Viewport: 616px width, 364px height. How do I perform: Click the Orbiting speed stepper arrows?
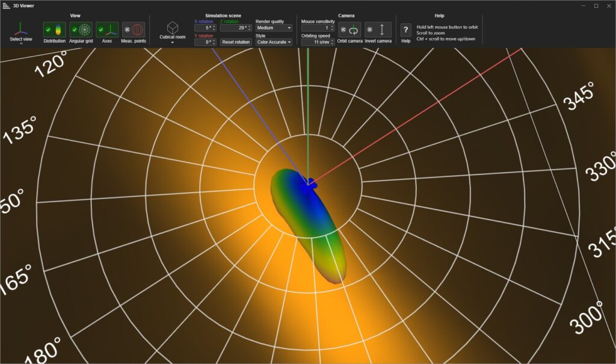point(332,42)
